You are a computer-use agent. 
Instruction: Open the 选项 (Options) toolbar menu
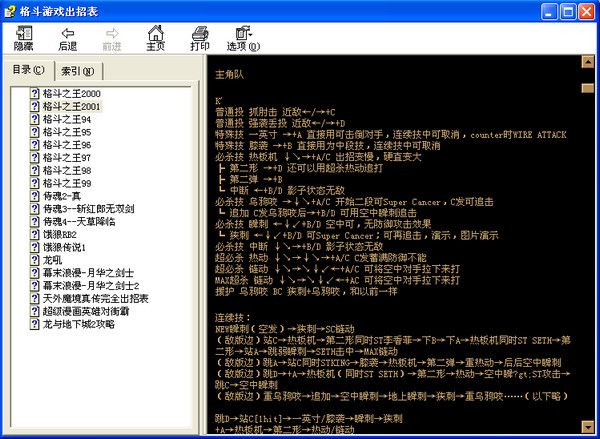pyautogui.click(x=243, y=38)
